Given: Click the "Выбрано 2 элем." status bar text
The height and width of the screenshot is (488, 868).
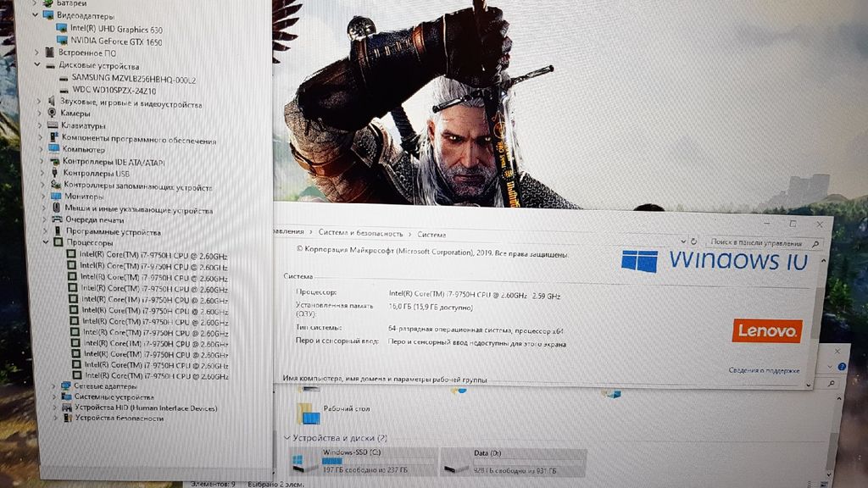Looking at the screenshot, I should (x=275, y=484).
